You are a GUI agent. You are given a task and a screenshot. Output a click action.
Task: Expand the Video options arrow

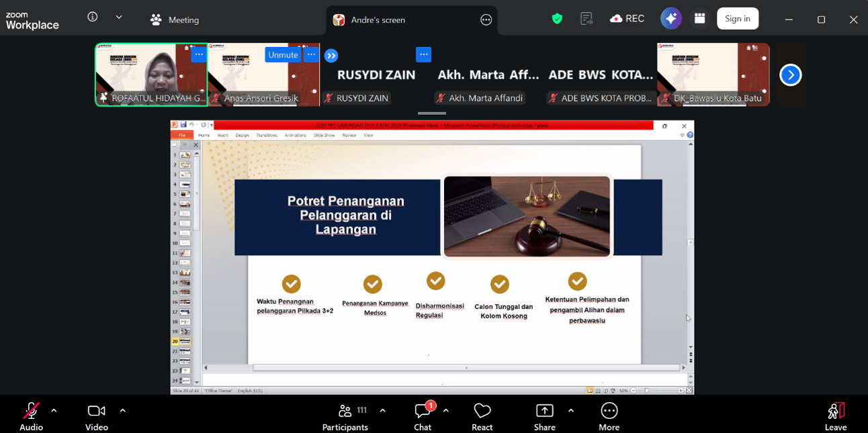pyautogui.click(x=122, y=410)
